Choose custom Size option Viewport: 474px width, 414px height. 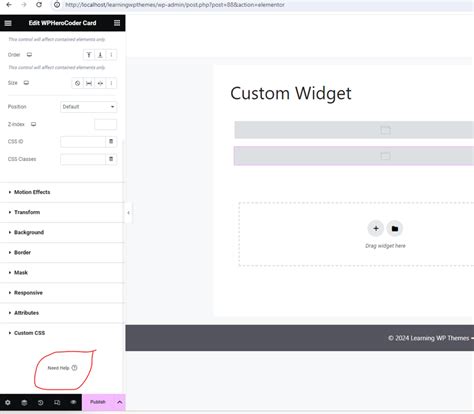coord(111,83)
